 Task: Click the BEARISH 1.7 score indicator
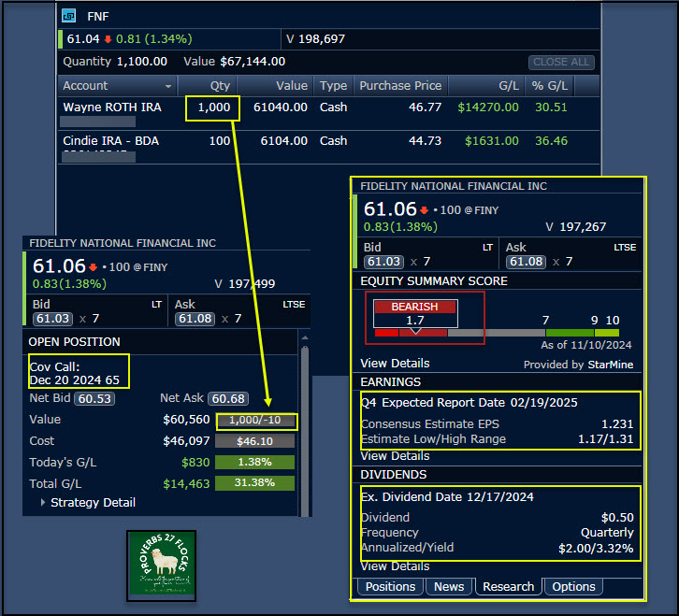[x=415, y=314]
